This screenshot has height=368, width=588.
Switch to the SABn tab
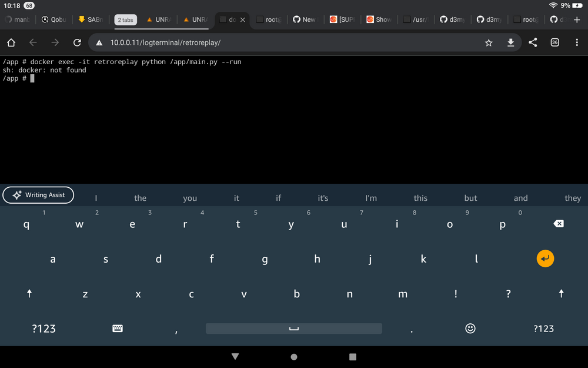90,19
